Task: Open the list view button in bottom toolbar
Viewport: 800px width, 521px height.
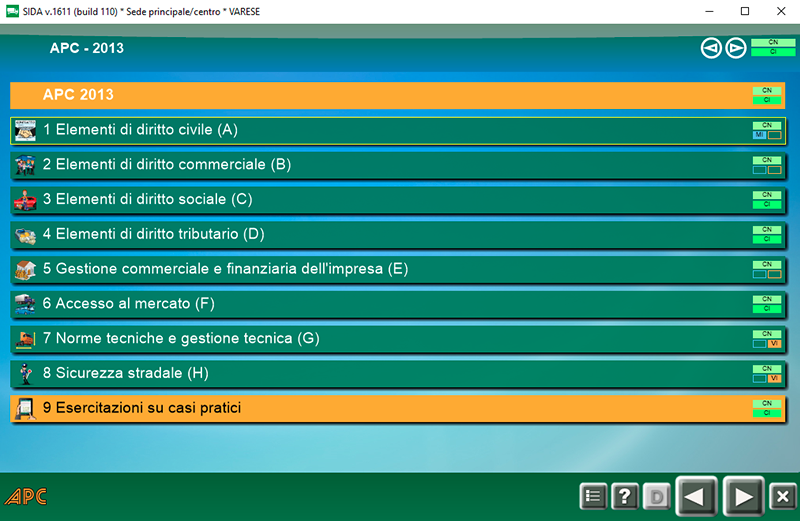Action: coord(594,495)
